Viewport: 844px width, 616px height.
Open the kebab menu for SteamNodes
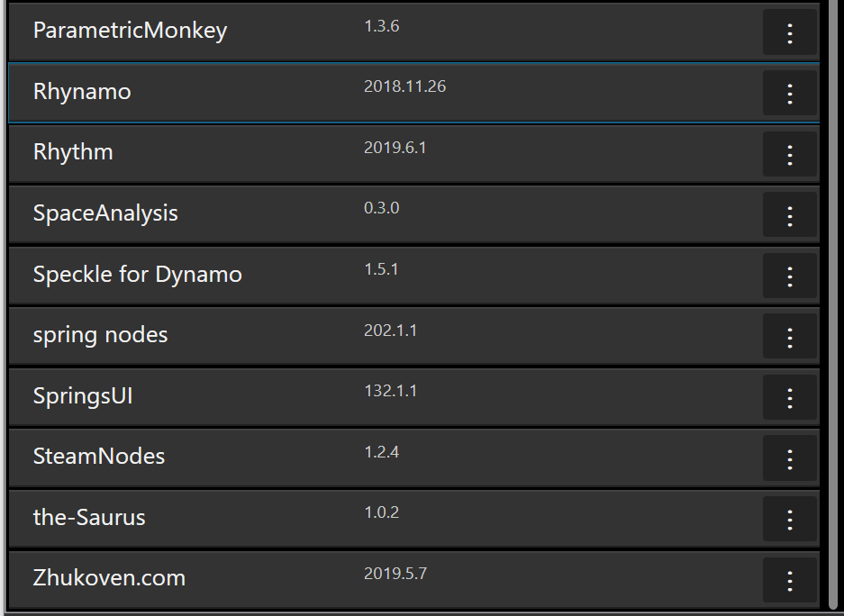790,457
